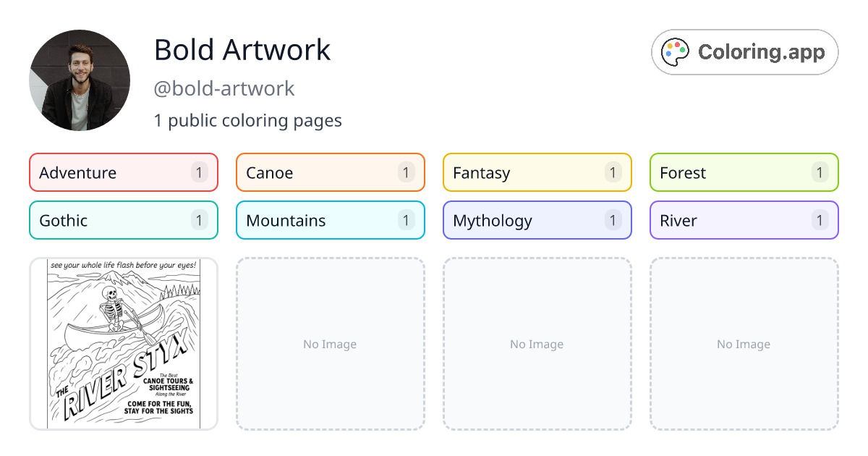Click the rightmost No Image placeholder
The image size is (868, 456).
(x=744, y=344)
